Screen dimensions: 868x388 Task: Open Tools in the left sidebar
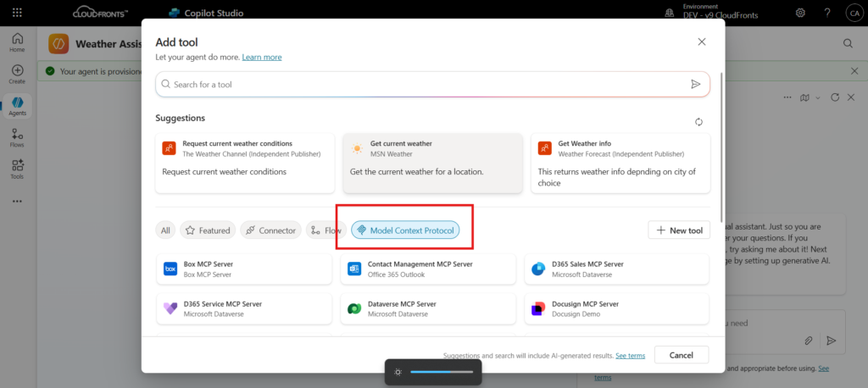coord(17,169)
